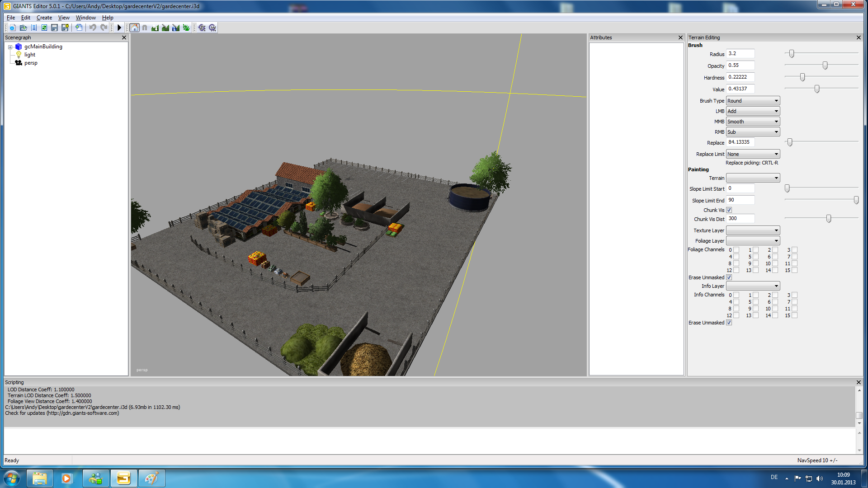The width and height of the screenshot is (868, 488).
Task: Click the Radius value field
Action: (x=740, y=54)
